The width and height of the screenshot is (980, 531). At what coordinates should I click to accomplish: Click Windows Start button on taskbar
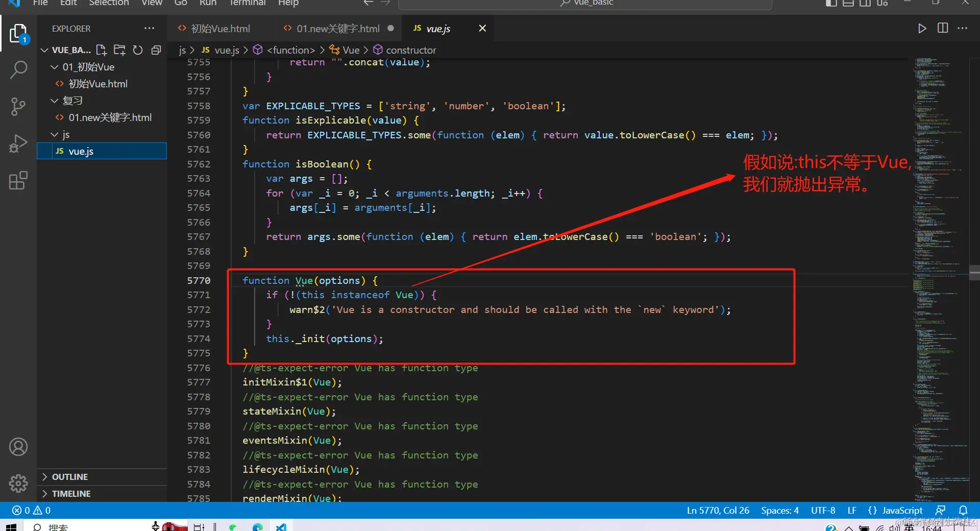[x=11, y=527]
